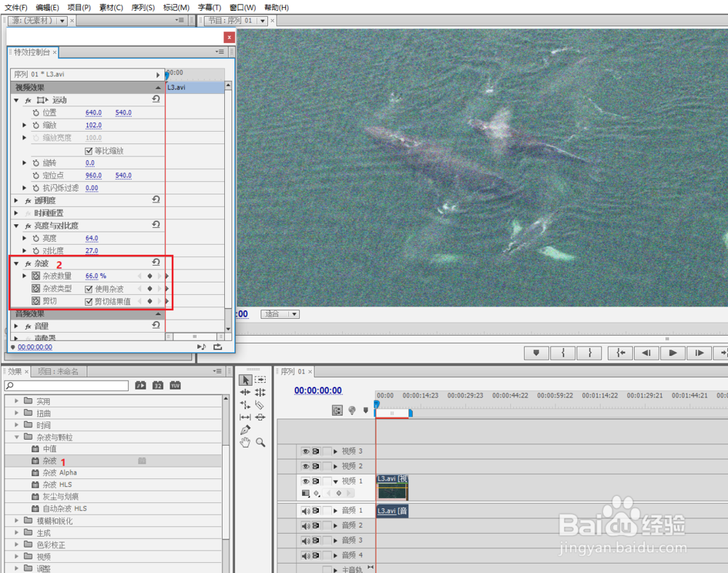This screenshot has width=728, height=573.
Task: Select the Hand tool
Action: pyautogui.click(x=245, y=443)
